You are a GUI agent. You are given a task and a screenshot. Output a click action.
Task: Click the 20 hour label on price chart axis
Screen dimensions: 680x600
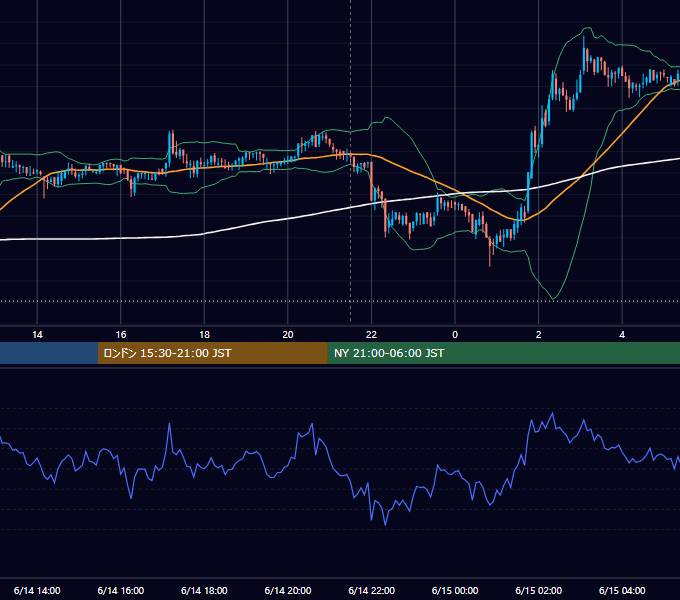[288, 335]
